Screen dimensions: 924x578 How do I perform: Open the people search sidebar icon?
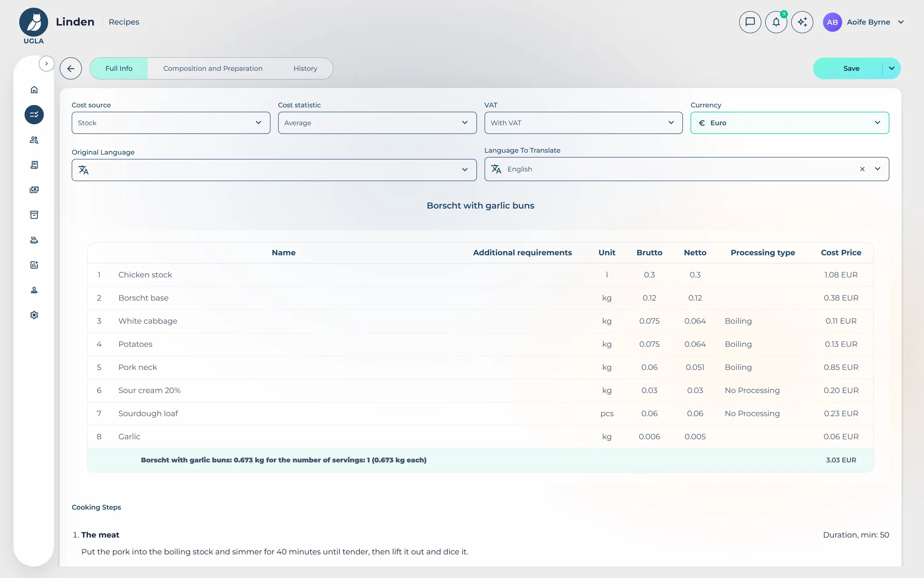click(34, 140)
